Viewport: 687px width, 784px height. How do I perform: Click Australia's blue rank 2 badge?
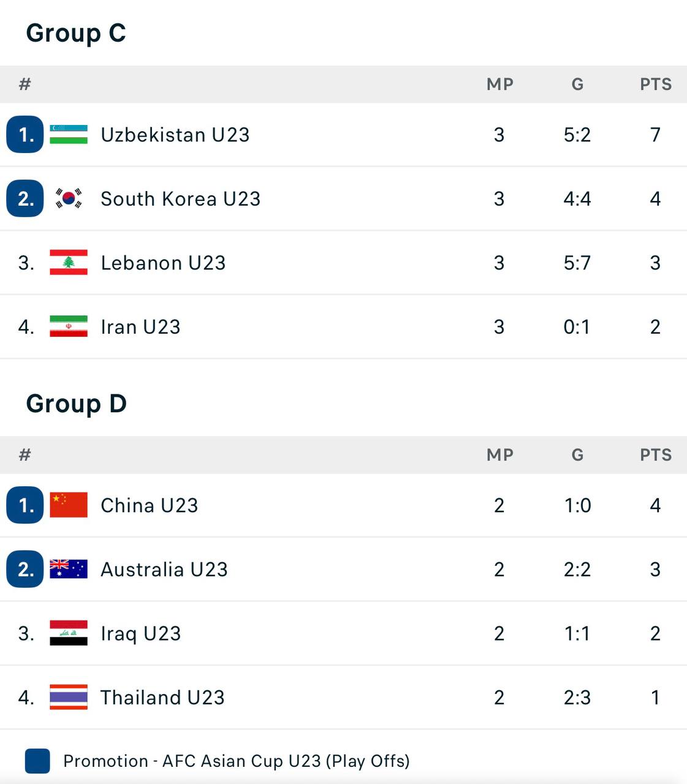click(x=25, y=569)
